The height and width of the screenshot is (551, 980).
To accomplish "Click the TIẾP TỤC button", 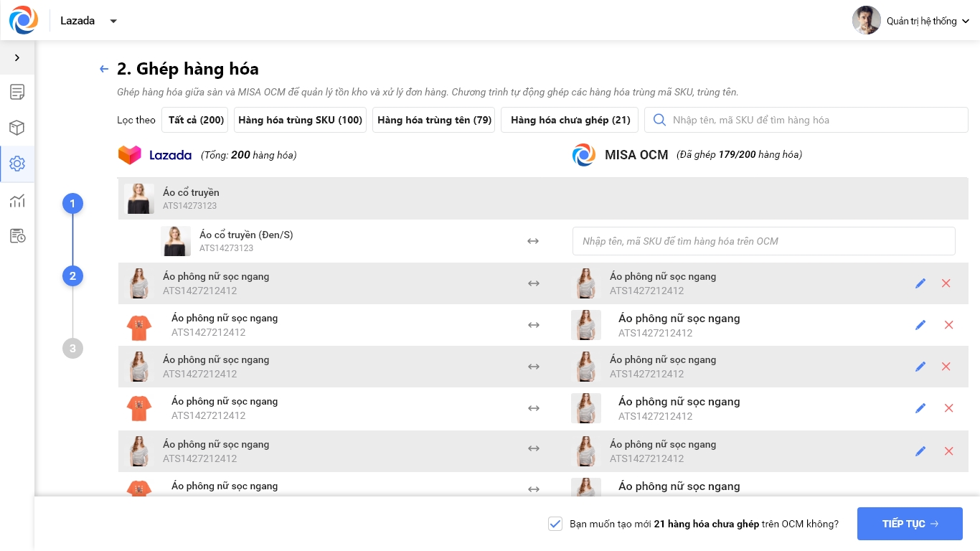I will click(x=910, y=524).
